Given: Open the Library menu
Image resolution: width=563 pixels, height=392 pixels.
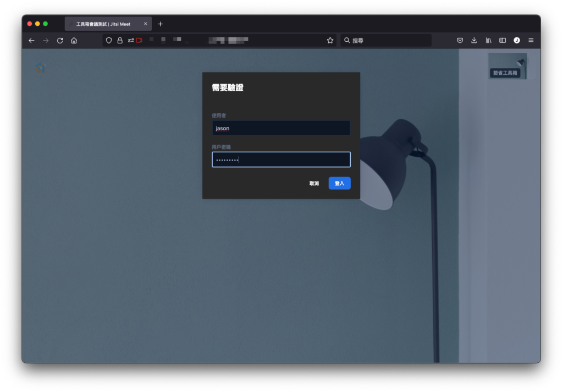Looking at the screenshot, I should pos(488,41).
